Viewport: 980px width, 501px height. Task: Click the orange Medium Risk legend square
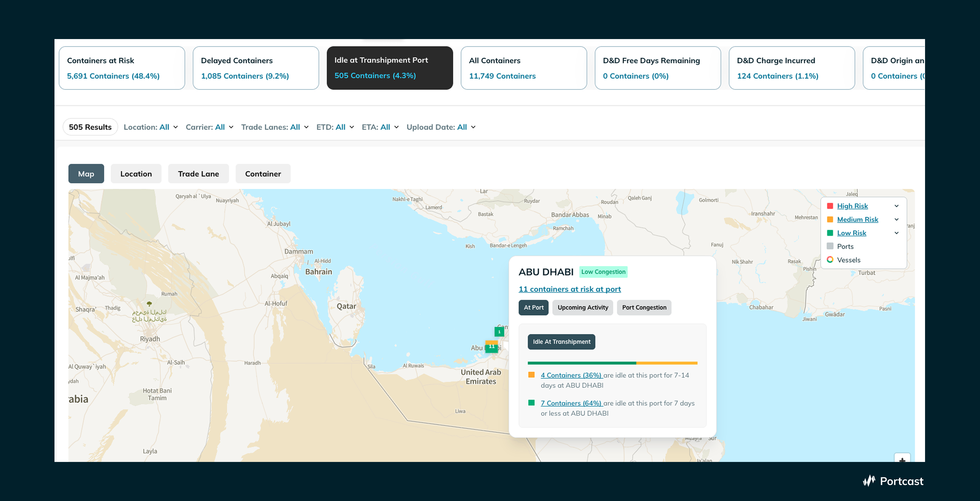(830, 219)
